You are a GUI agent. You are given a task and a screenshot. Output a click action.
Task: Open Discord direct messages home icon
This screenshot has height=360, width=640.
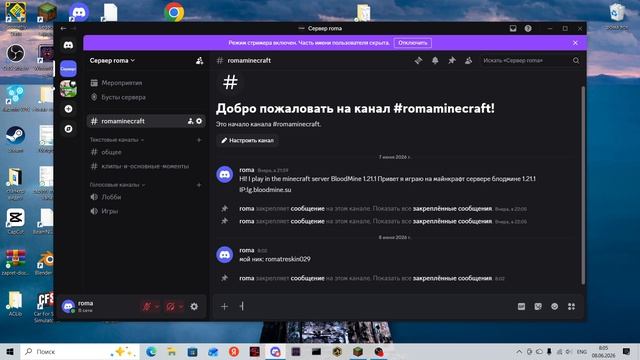[x=68, y=45]
